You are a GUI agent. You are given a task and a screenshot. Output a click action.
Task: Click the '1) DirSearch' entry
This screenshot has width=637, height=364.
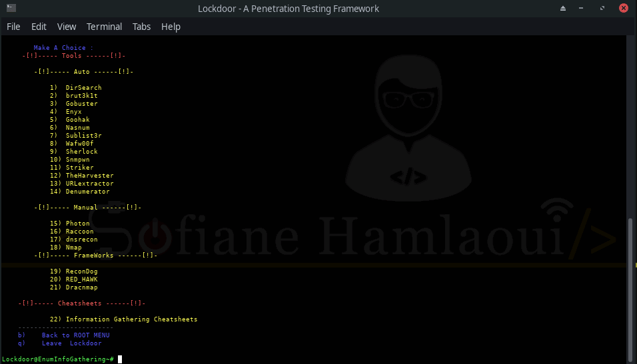(x=75, y=88)
